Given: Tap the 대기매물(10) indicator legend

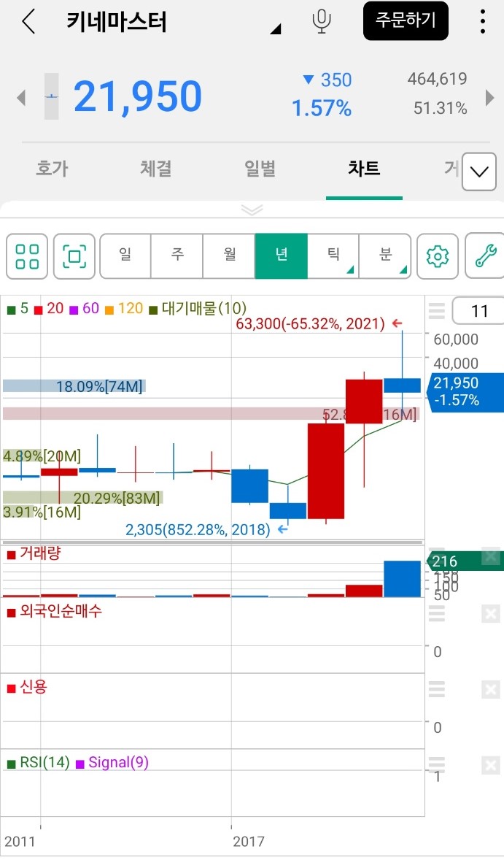Looking at the screenshot, I should tap(198, 309).
